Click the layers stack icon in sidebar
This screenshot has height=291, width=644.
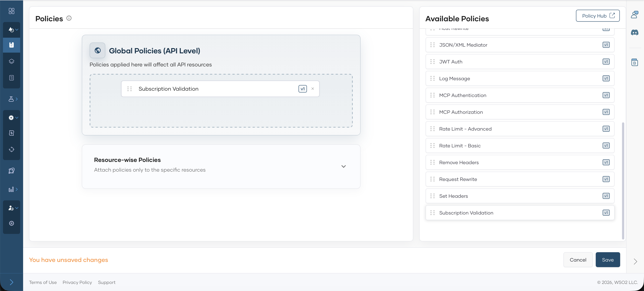pos(12,61)
